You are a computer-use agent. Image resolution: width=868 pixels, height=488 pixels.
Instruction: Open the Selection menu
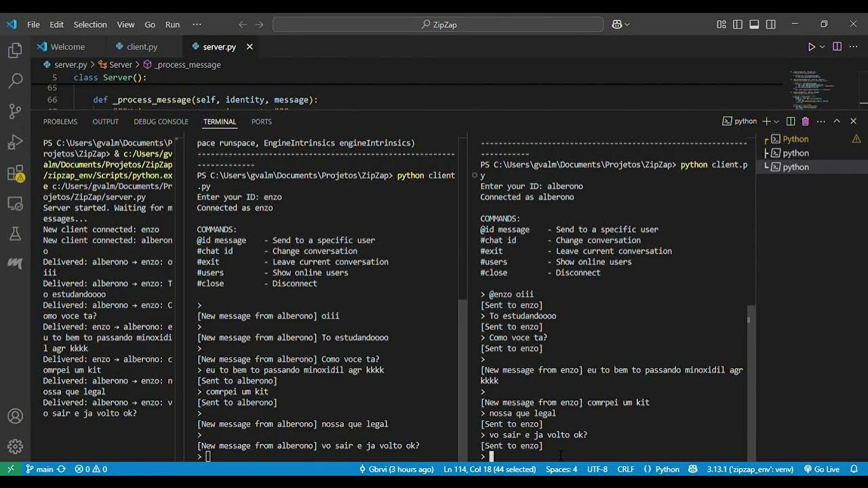[x=90, y=24]
